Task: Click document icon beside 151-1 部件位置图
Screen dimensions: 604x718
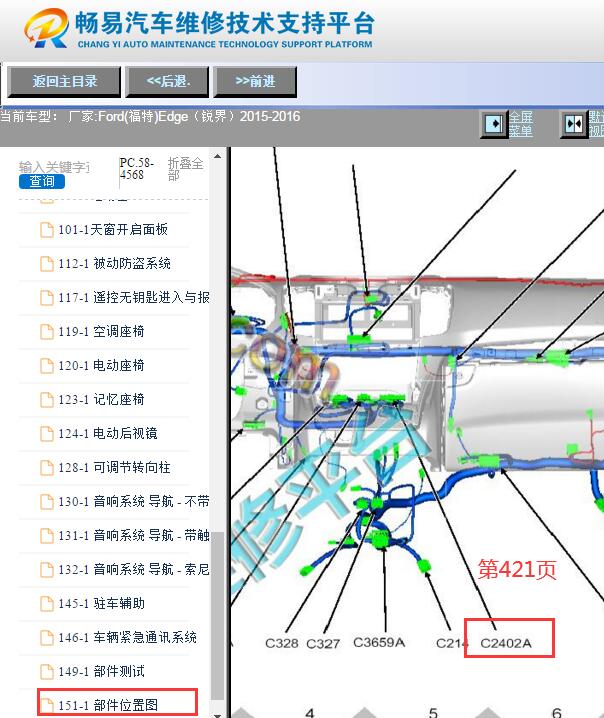Action: coord(47,706)
